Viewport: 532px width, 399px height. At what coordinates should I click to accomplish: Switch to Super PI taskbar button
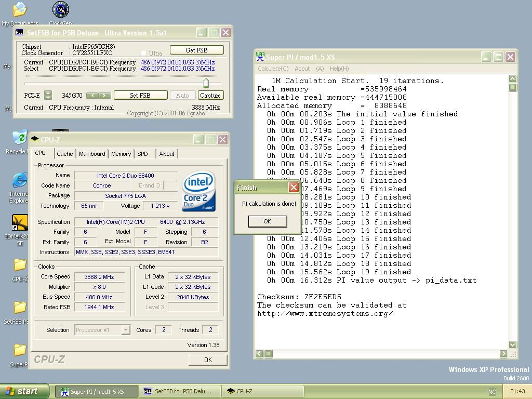pyautogui.click(x=97, y=391)
